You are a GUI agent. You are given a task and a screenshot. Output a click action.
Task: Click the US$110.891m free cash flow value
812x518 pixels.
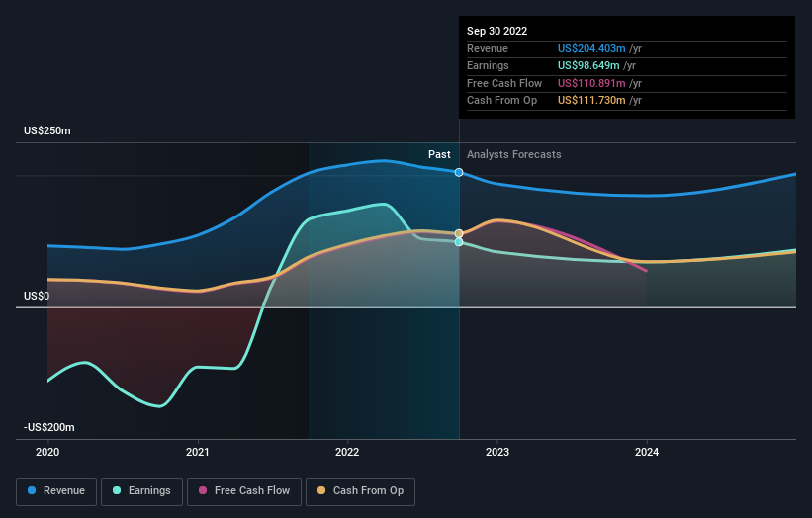(x=591, y=83)
